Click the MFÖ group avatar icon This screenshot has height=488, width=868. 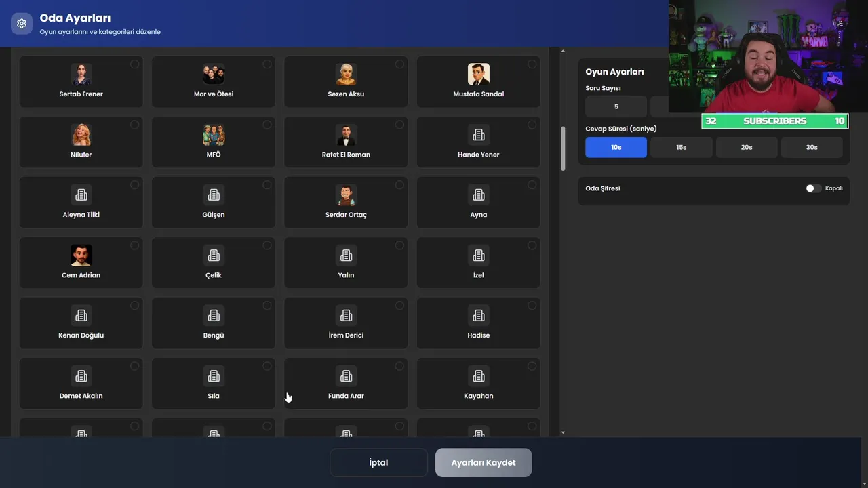214,134
